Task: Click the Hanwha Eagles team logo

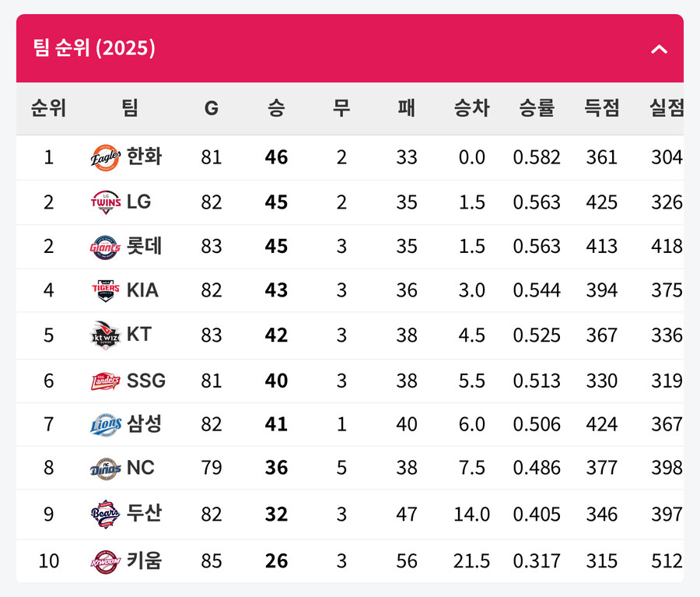Action: 105,158
